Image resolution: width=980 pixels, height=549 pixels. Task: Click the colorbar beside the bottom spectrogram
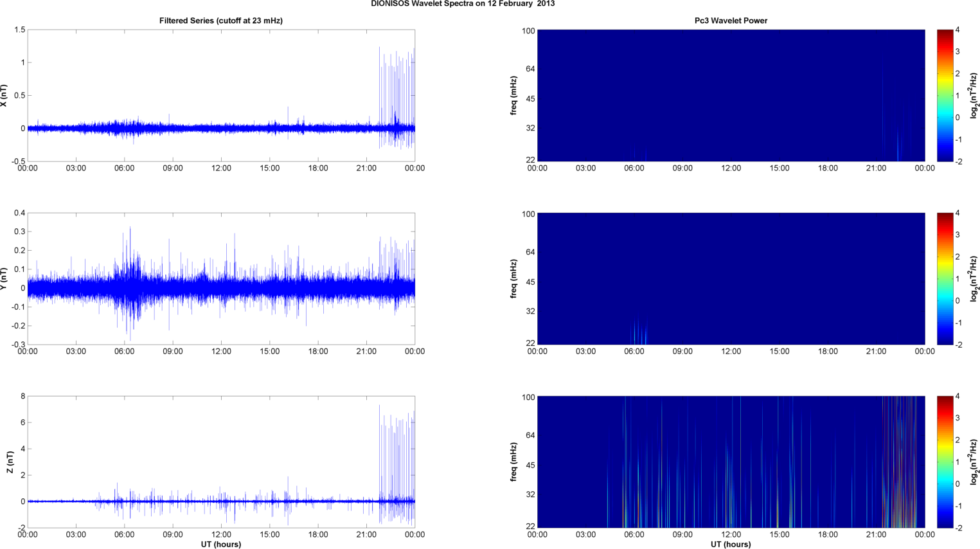[x=945, y=462]
